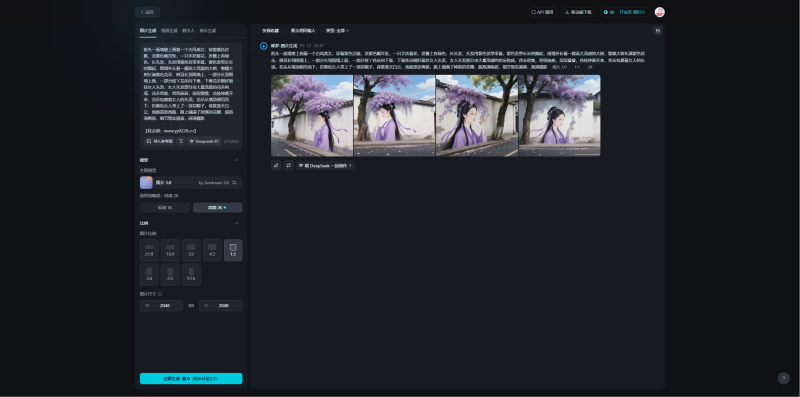The height and width of the screenshot is (397, 800).
Task: Open the type filter dropdown in results bar
Action: (x=337, y=31)
